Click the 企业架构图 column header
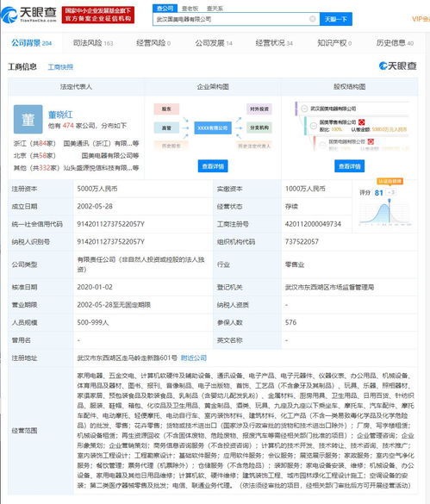Viewport: 430px width, 504px height. (213, 86)
